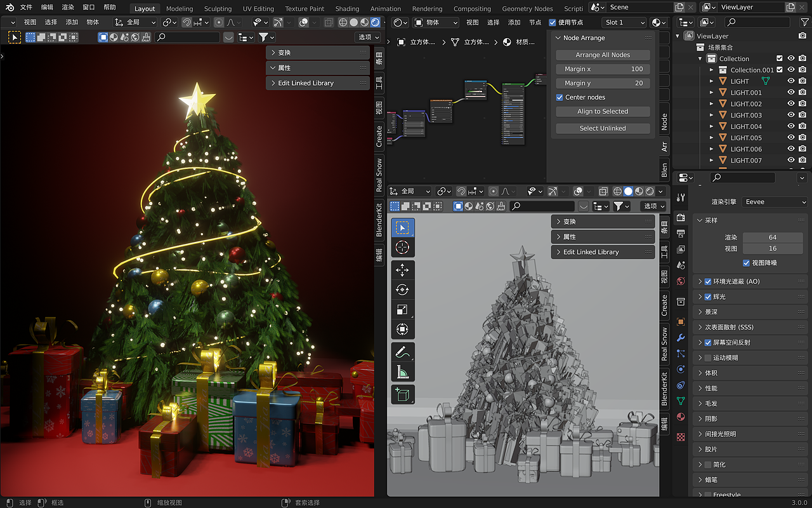Uncheck the Center nodes checkbox
The width and height of the screenshot is (812, 508).
click(x=560, y=97)
